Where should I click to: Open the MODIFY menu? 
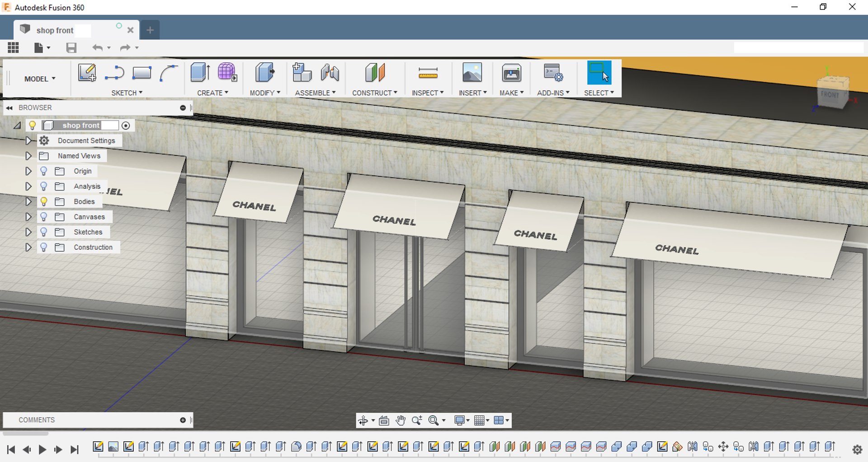tap(265, 93)
